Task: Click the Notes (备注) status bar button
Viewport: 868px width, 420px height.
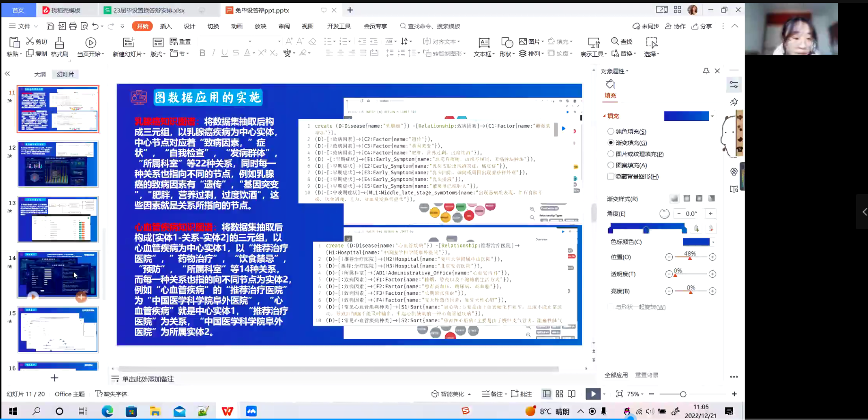Action: tap(495, 394)
